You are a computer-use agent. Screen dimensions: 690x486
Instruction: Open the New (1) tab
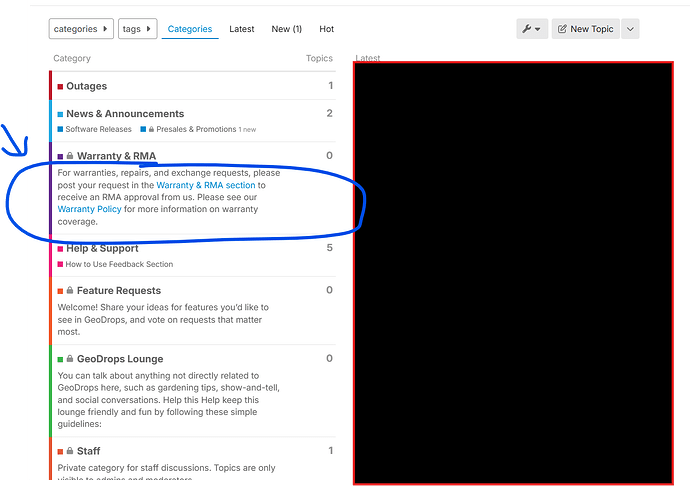[286, 29]
